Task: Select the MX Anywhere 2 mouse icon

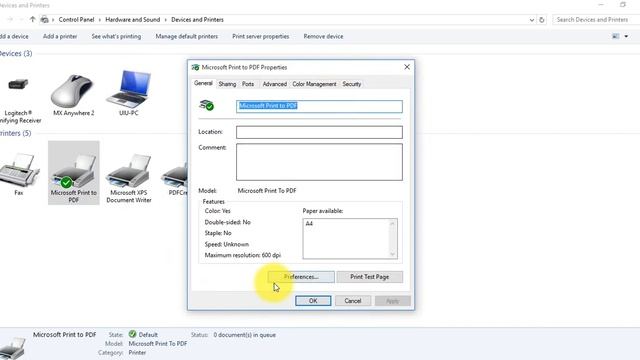Action: tap(72, 91)
